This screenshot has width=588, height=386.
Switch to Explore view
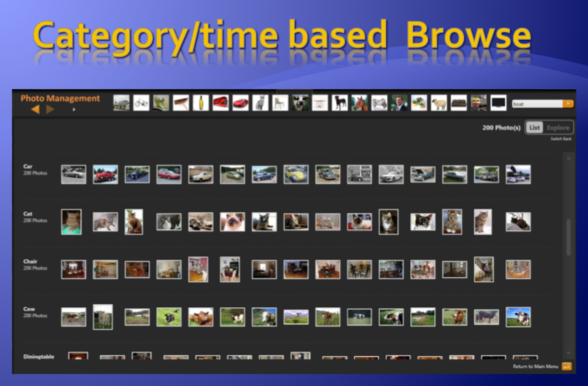[x=558, y=128]
